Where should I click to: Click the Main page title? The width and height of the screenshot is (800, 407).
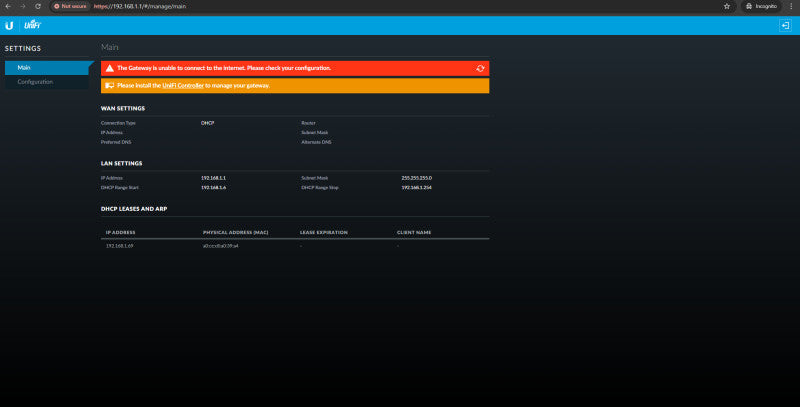click(110, 47)
